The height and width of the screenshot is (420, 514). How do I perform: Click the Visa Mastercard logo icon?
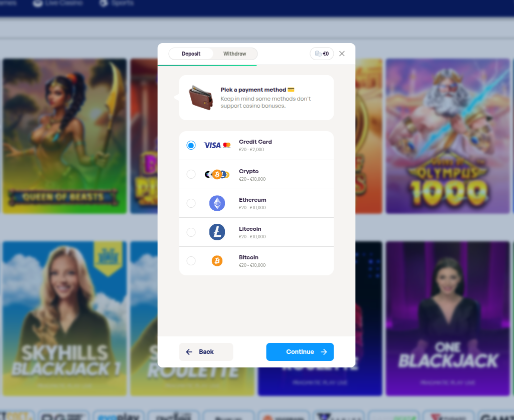point(217,145)
